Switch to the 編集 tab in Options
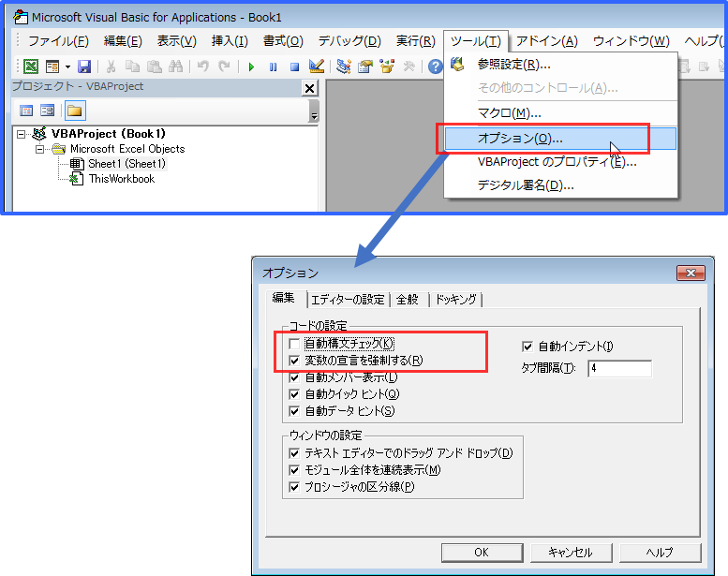 point(284,298)
